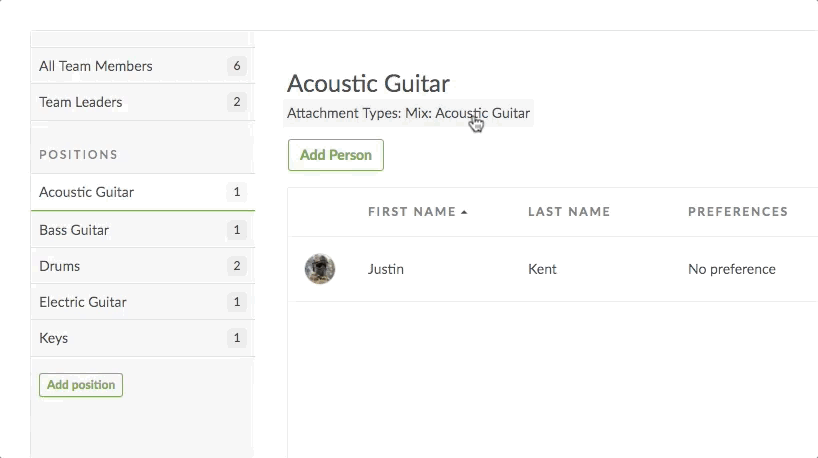Image resolution: width=818 pixels, height=458 pixels.
Task: Open Attachment Types: Mix: Acoustic Guitar link
Action: [408, 113]
